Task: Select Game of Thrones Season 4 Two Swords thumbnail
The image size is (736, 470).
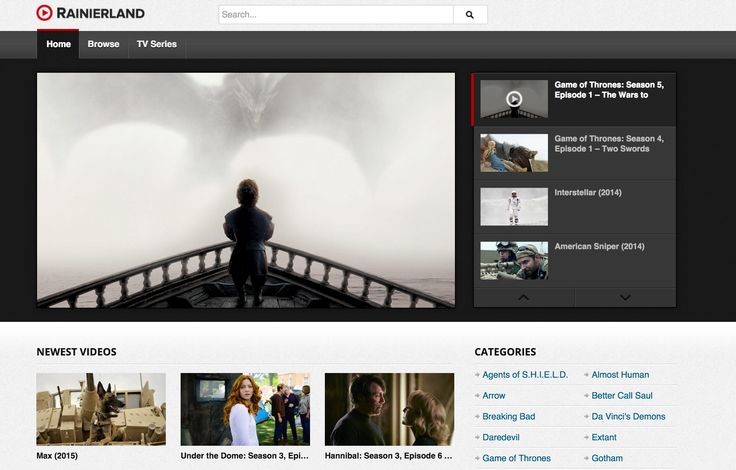Action: click(x=514, y=153)
